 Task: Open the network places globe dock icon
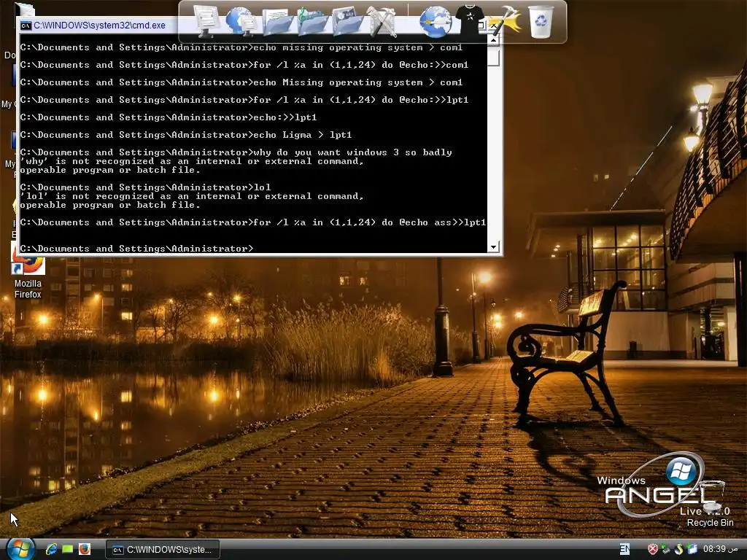click(x=241, y=21)
